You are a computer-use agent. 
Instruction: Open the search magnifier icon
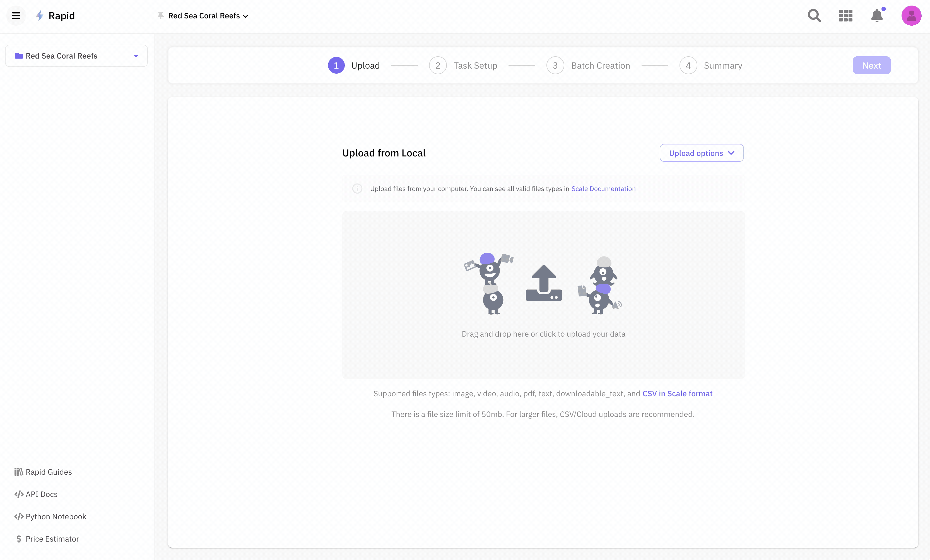(814, 15)
